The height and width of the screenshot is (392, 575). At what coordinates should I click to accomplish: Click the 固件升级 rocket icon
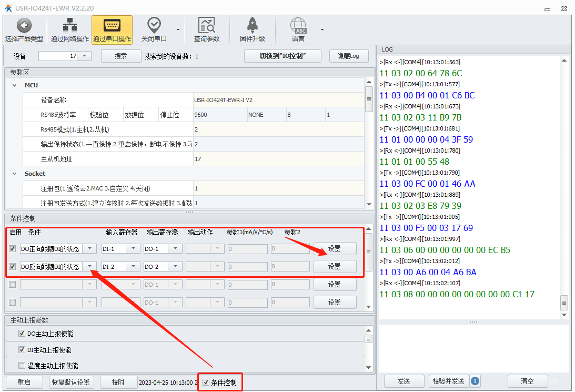tap(252, 25)
